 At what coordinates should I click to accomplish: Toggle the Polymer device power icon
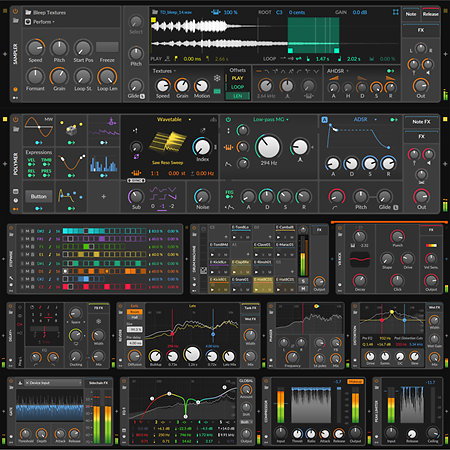pos(15,119)
